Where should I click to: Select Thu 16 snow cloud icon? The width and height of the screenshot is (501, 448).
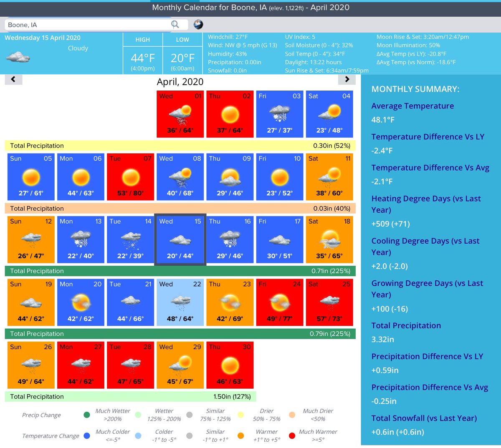(230, 240)
